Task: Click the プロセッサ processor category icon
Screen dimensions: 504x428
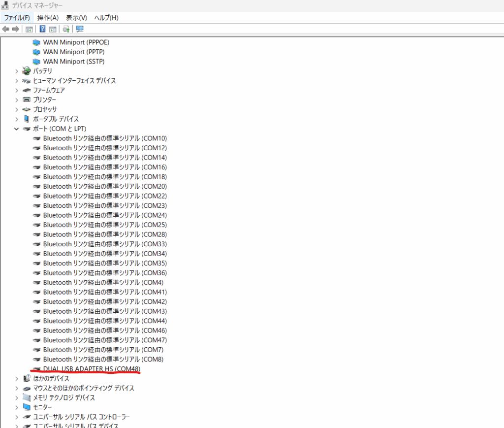Action: [27, 109]
